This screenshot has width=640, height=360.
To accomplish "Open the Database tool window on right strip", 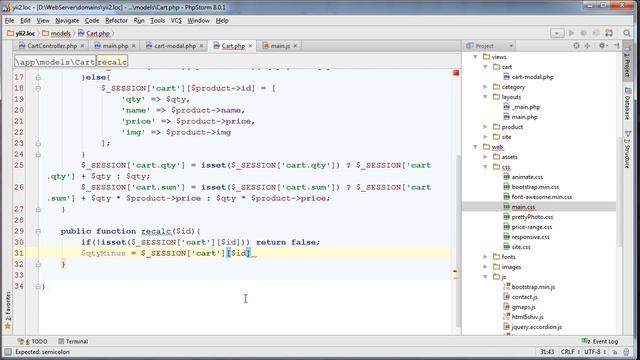I will point(628,104).
